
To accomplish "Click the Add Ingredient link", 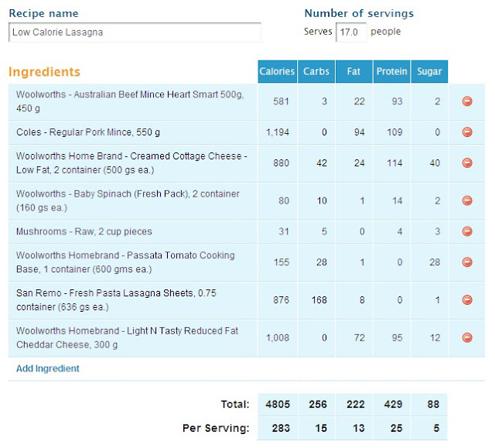I will click(48, 368).
